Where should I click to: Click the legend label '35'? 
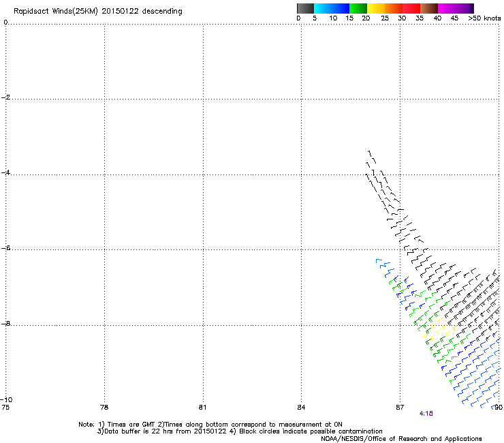[x=420, y=18]
